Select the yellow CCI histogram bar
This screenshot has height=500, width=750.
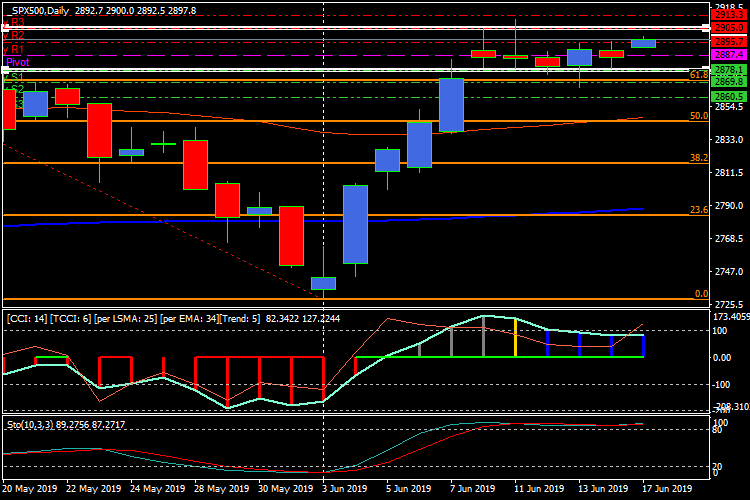(x=515, y=338)
